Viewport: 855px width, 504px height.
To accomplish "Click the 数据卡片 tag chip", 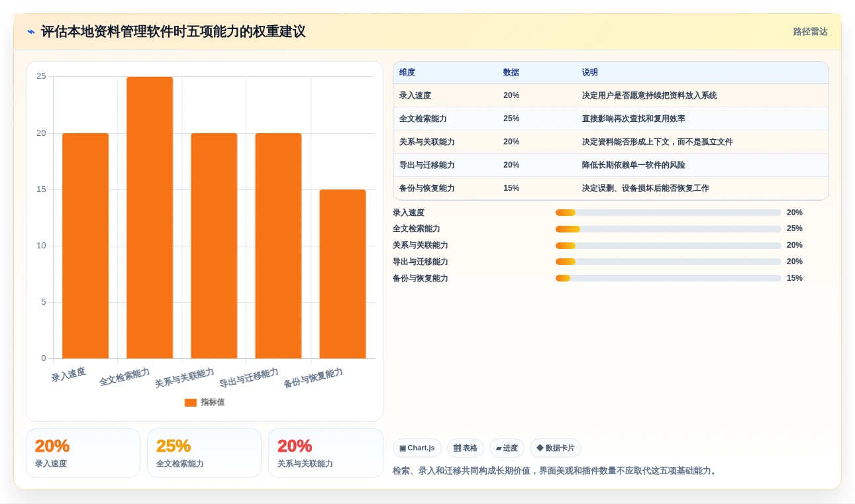I will coord(556,448).
